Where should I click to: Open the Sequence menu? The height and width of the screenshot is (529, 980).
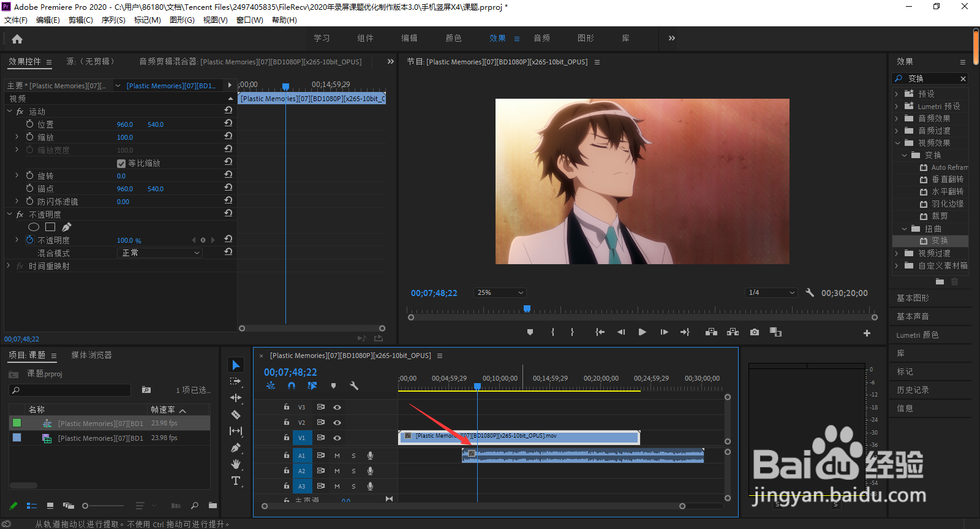tap(113, 20)
